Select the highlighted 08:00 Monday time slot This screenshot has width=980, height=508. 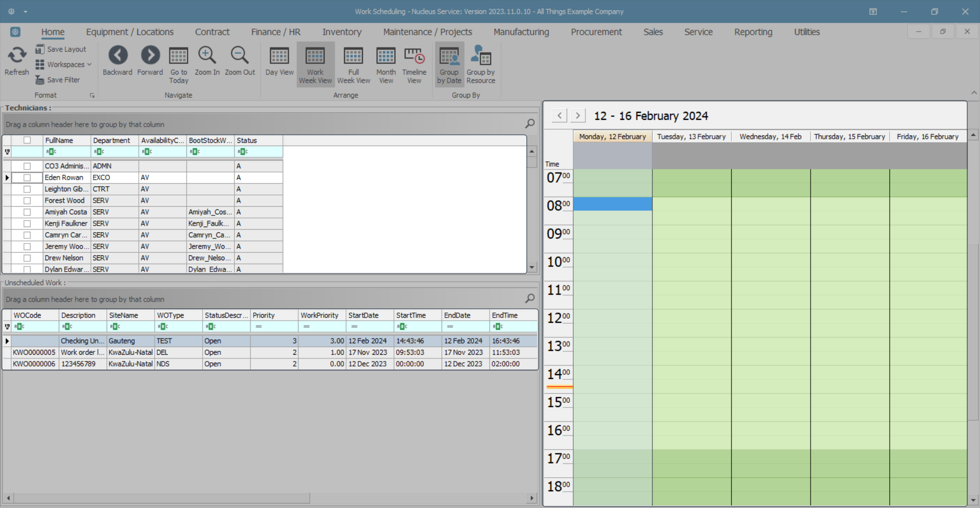click(612, 204)
